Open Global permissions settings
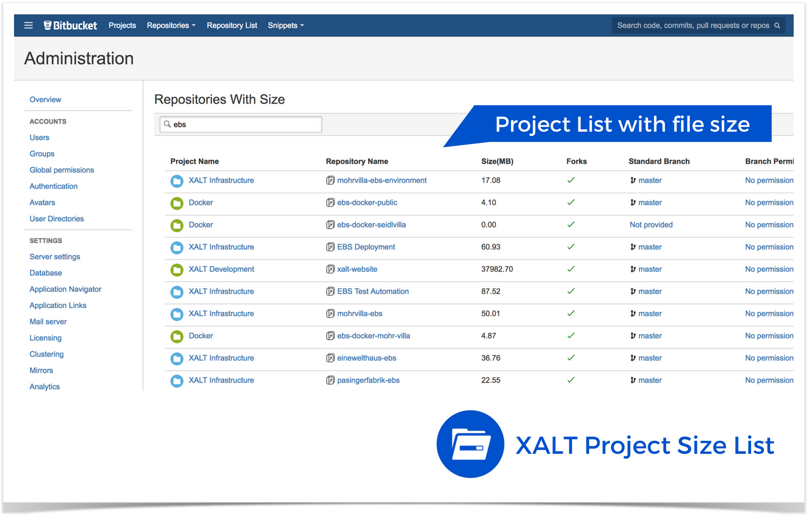Image resolution: width=812 pixels, height=518 pixels. 62,170
